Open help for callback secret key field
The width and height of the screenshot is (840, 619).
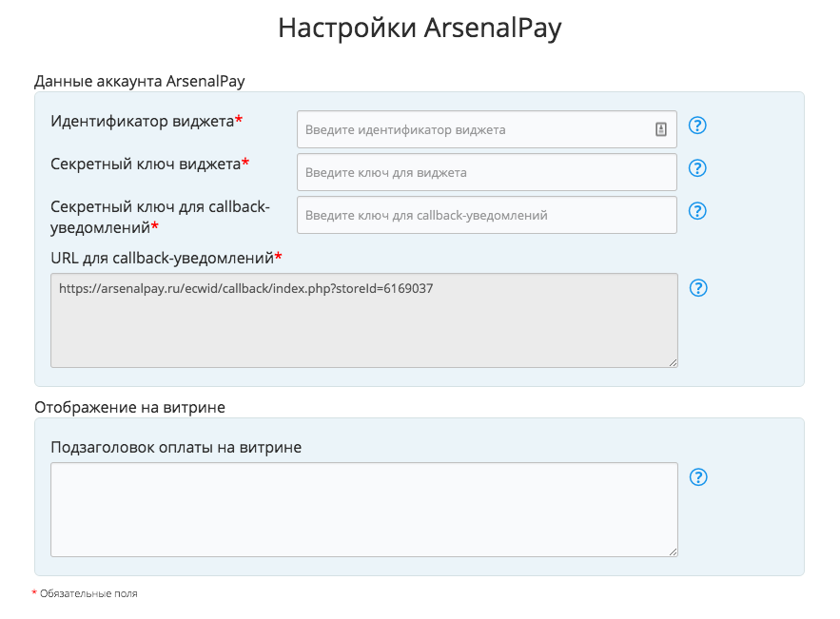(x=697, y=211)
